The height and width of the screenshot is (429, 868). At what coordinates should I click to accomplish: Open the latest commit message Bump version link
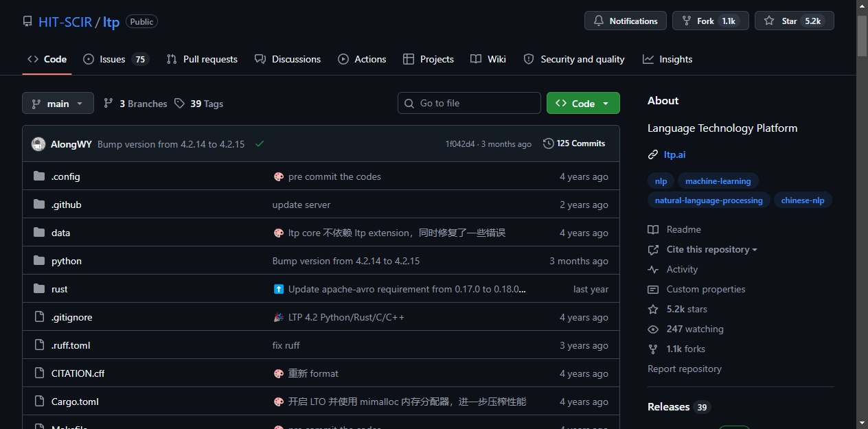click(171, 144)
